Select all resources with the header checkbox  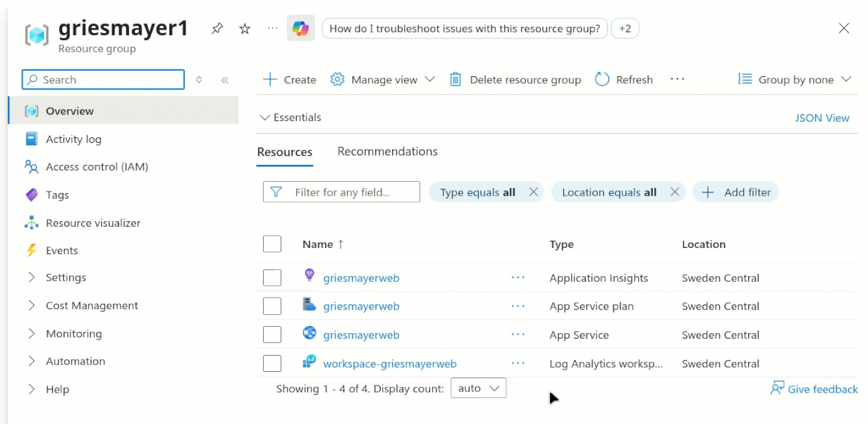[x=272, y=244]
